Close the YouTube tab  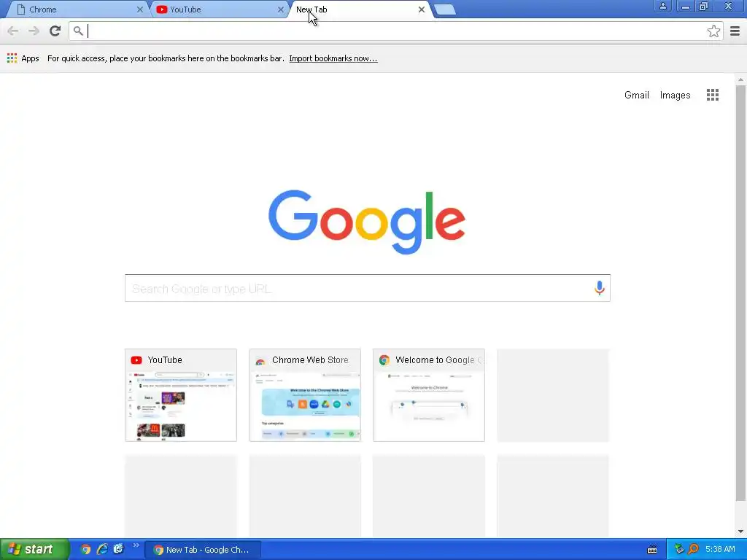[281, 9]
